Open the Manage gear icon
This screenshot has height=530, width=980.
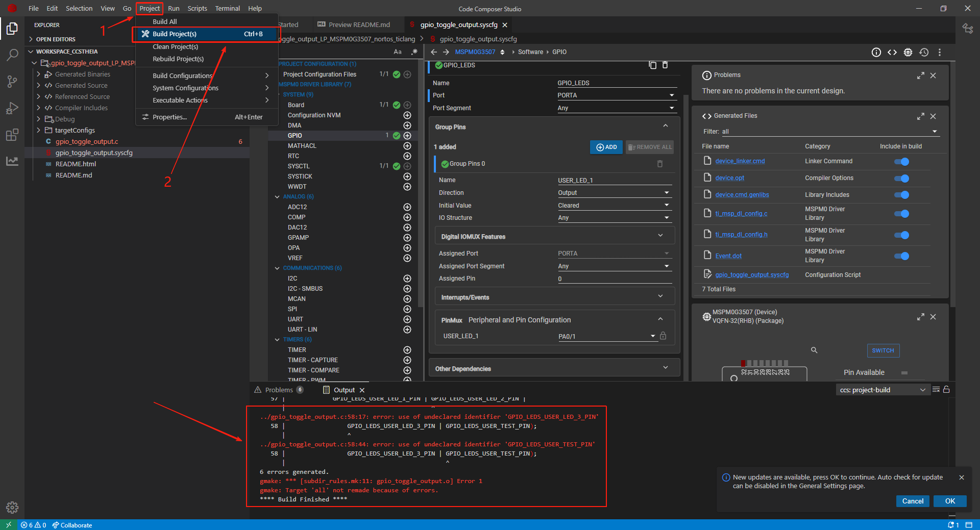[x=12, y=508]
